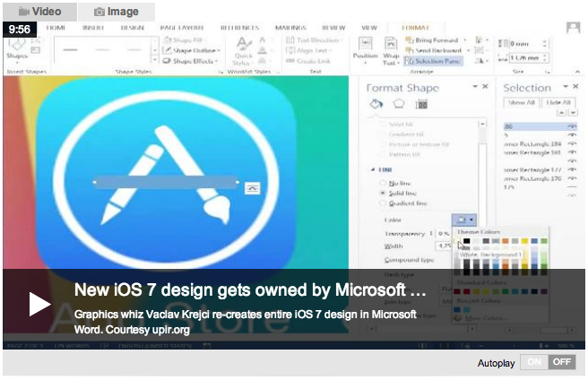
Task: Move object down with Selection pane arrow
Action: click(573, 113)
